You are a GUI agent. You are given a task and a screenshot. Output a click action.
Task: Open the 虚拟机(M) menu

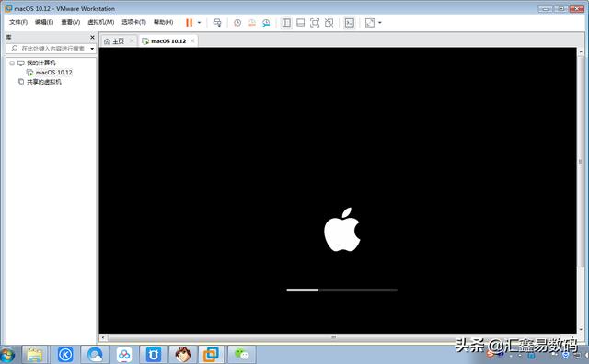coord(101,22)
